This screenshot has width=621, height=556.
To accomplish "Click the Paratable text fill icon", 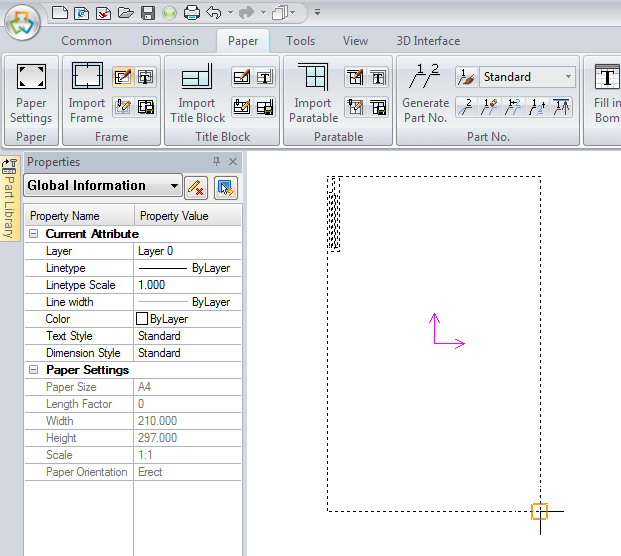I will pos(378,77).
